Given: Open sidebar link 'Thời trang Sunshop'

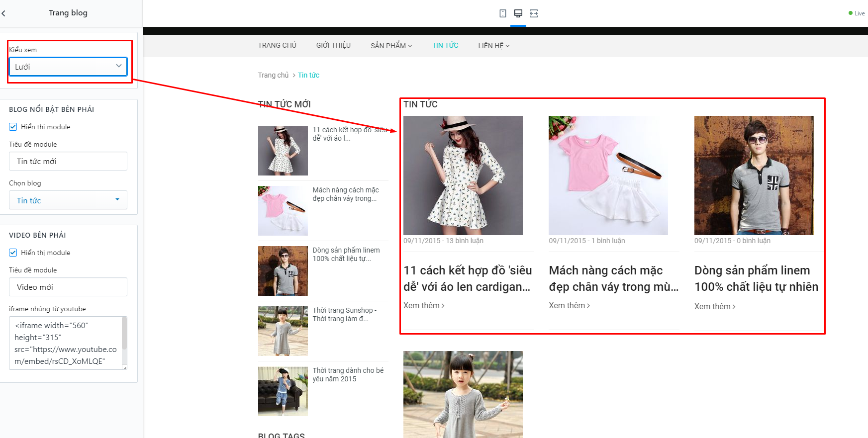Looking at the screenshot, I should (345, 314).
